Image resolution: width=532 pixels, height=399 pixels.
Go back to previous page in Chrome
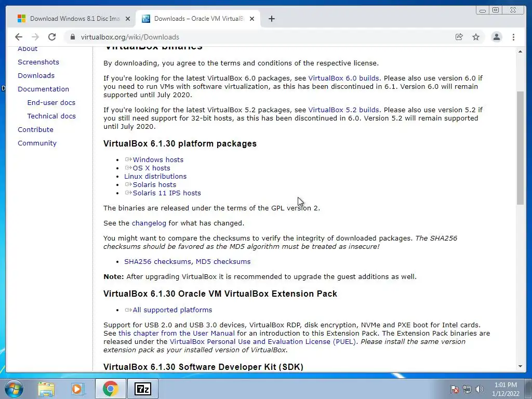point(19,37)
